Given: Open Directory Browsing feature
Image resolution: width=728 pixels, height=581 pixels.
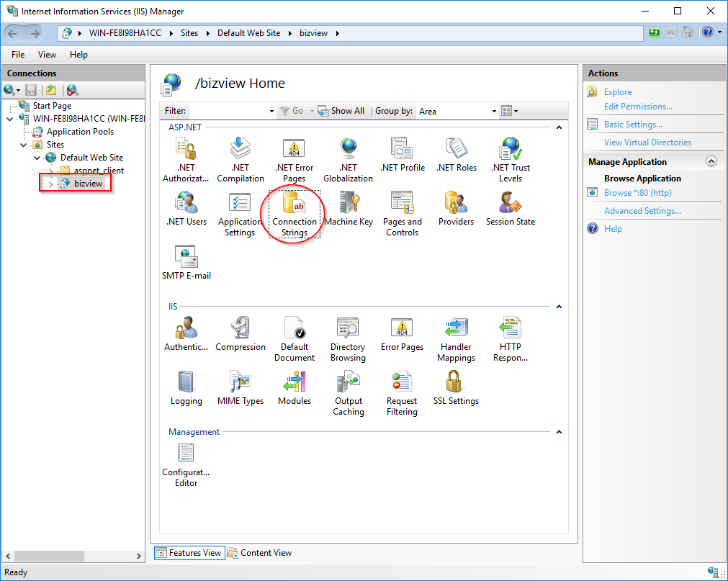Looking at the screenshot, I should tap(348, 339).
